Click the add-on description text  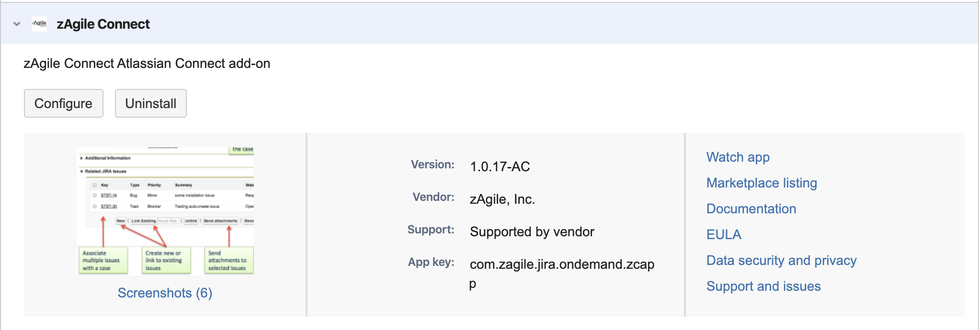click(147, 63)
